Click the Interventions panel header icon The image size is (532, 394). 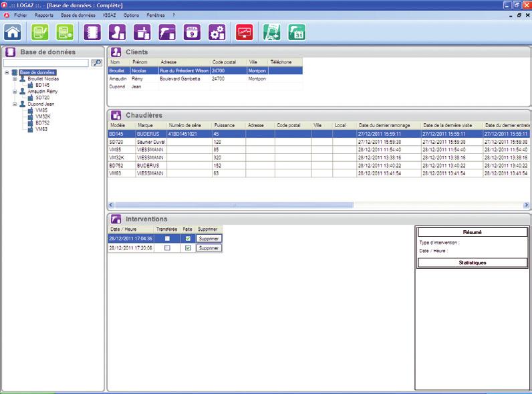116,219
